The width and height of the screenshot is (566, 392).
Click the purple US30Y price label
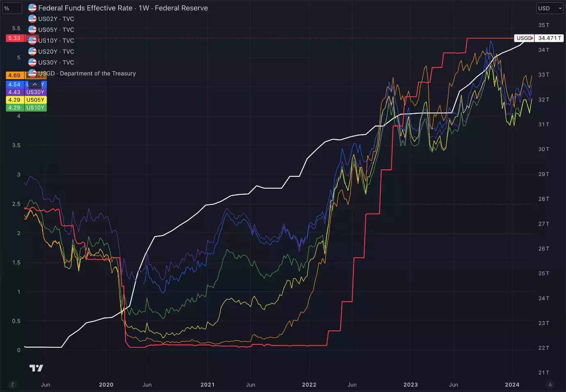point(35,92)
